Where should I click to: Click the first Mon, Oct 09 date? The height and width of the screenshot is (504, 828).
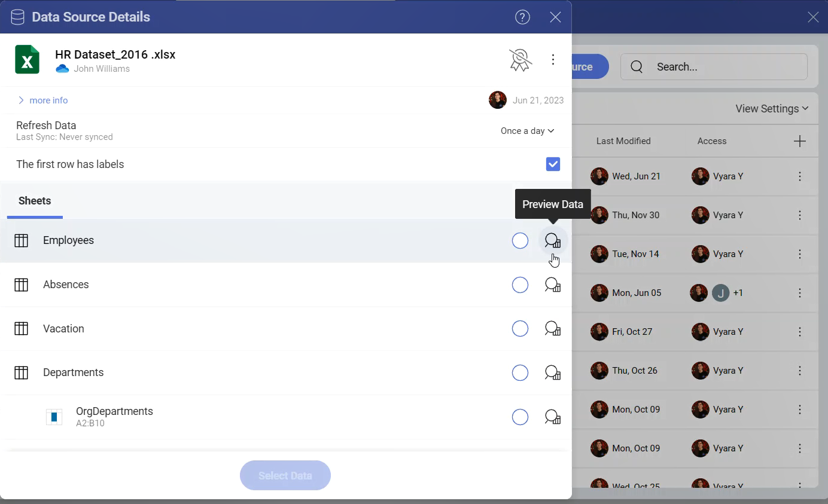pyautogui.click(x=636, y=410)
